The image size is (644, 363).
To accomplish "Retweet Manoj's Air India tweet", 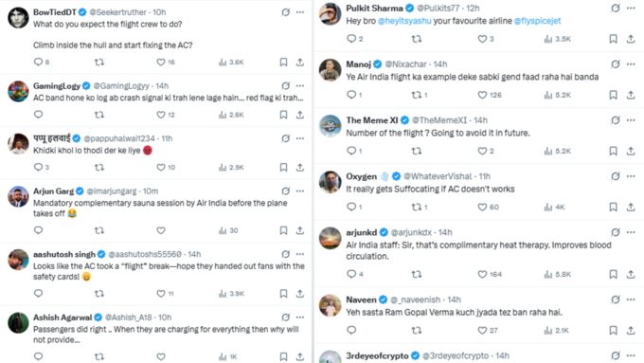I will coord(417,95).
